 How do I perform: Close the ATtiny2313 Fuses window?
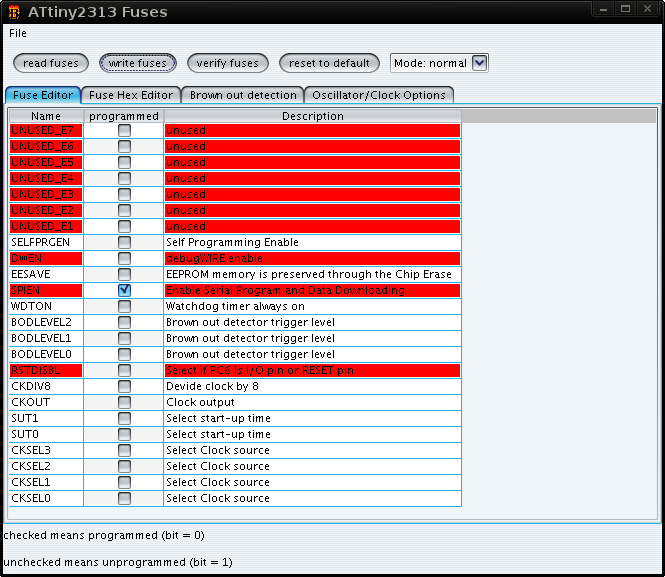pyautogui.click(x=647, y=9)
